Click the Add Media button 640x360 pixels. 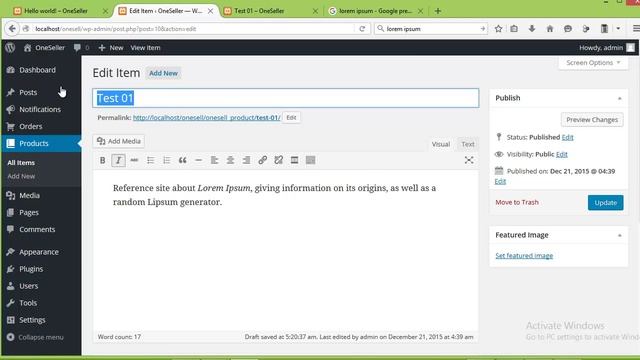[x=119, y=141]
